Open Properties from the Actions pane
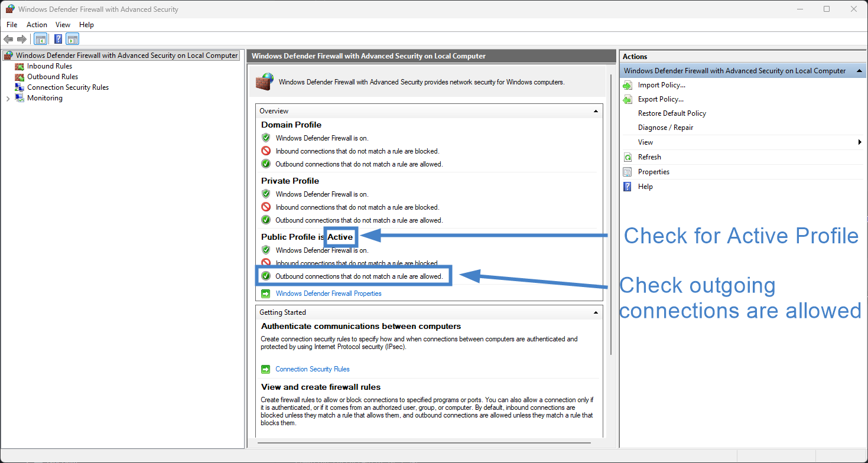 click(654, 172)
